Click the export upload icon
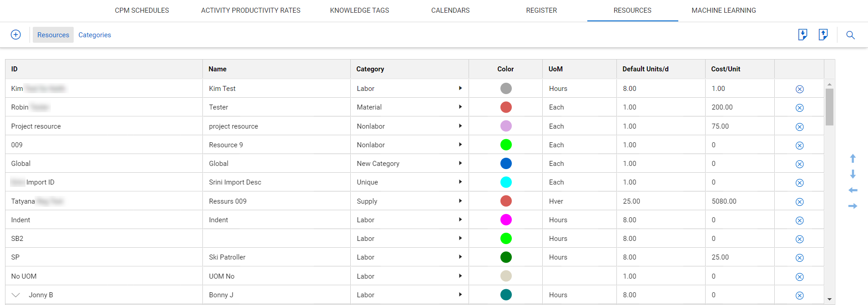 click(x=823, y=35)
